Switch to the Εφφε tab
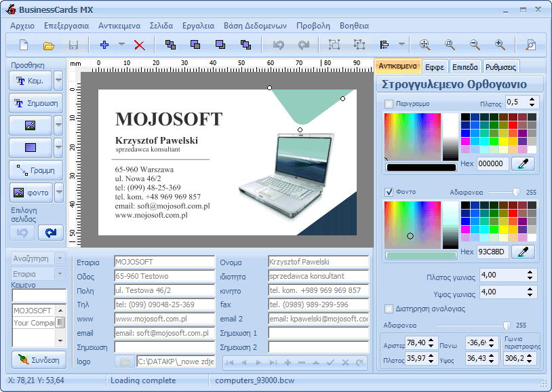 [435, 67]
